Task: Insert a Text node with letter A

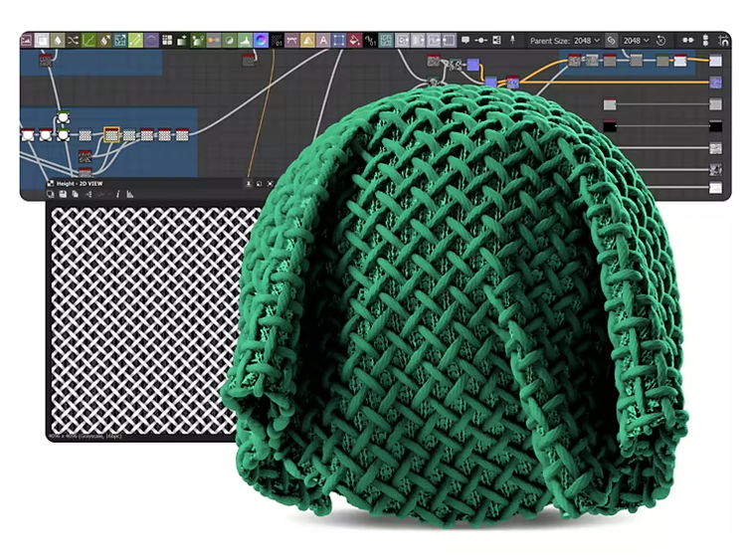Action: (323, 41)
